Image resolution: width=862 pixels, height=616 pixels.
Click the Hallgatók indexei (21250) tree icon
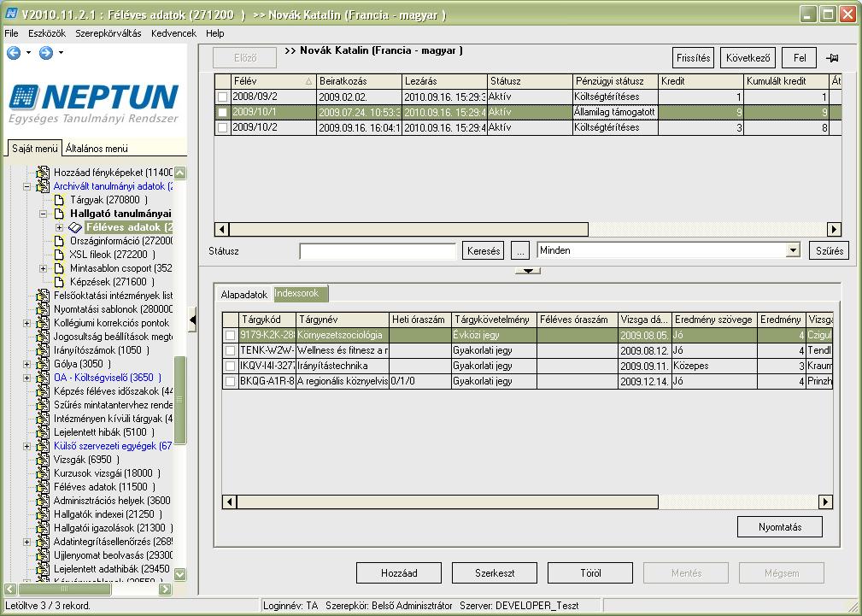pos(43,514)
